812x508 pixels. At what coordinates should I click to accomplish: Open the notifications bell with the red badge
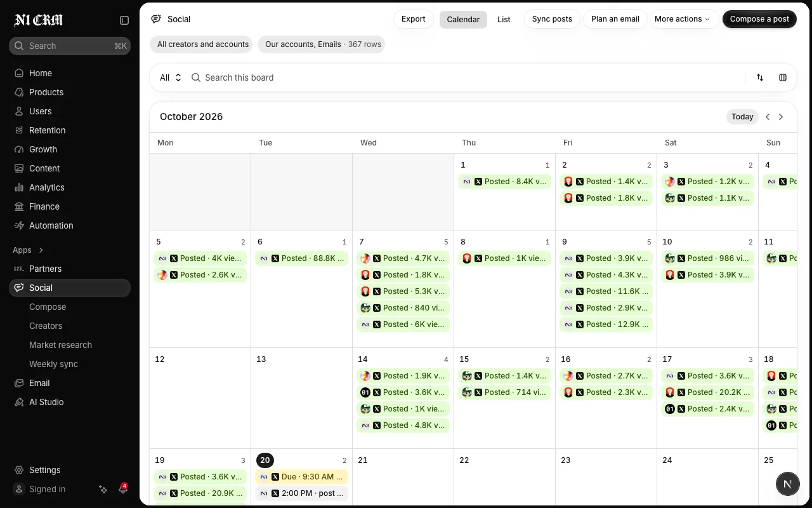tap(123, 489)
